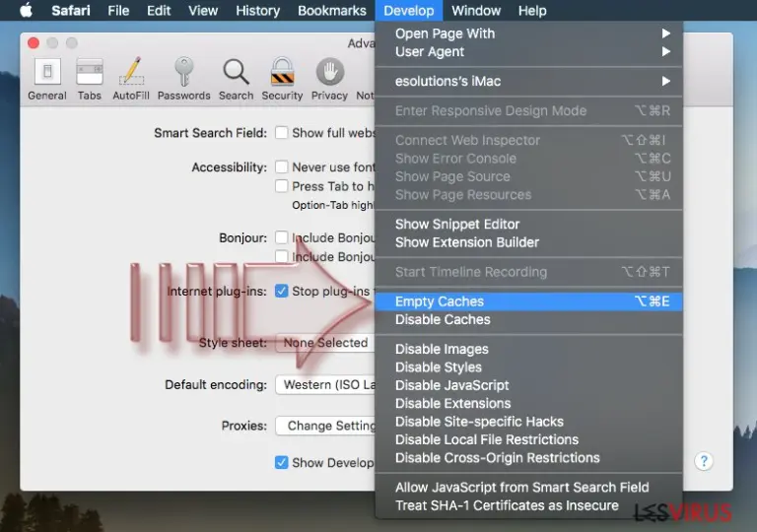Click Show Page Source item

[528, 176]
